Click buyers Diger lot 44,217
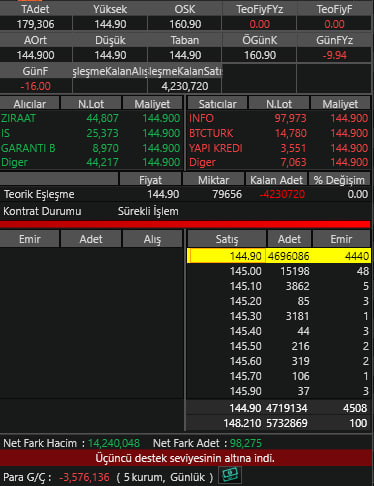Screen dimensions: 374x486 point(102,162)
